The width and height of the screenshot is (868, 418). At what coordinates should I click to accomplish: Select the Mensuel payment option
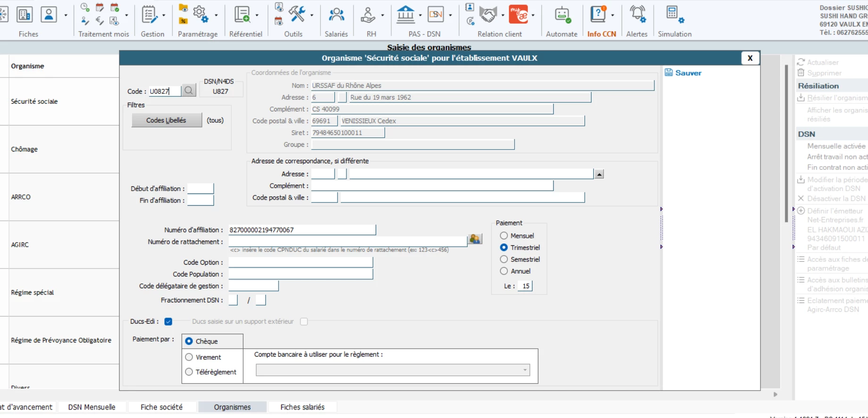(x=504, y=235)
